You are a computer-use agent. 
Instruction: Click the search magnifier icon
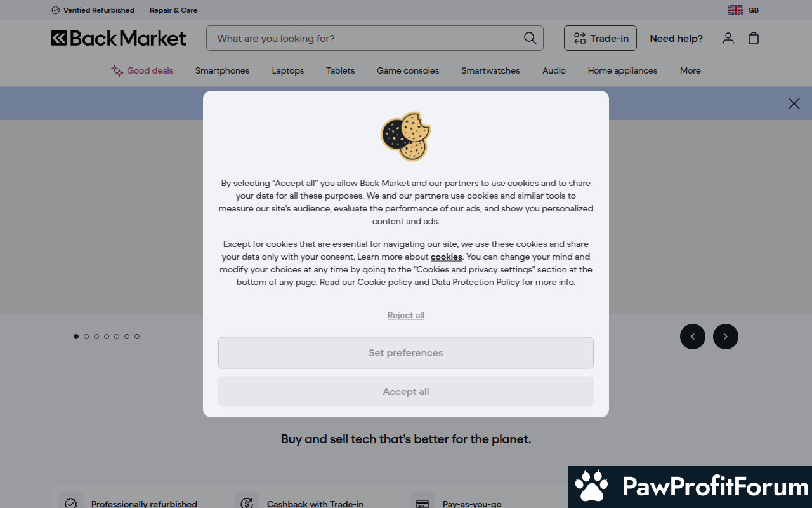530,38
